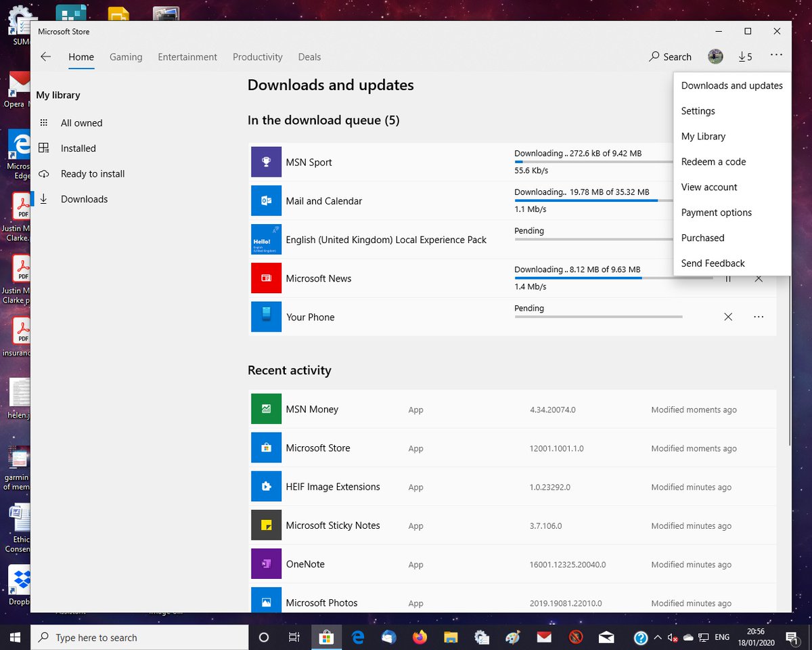Image resolution: width=812 pixels, height=650 pixels.
Task: Click version '16001.12325.20040.0' of OneNote
Action: pos(568,565)
